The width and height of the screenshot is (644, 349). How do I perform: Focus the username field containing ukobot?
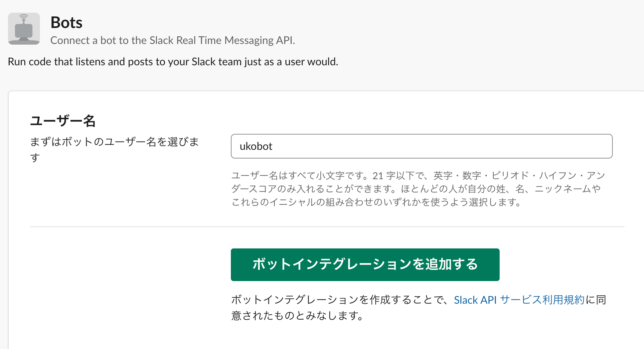(x=421, y=146)
